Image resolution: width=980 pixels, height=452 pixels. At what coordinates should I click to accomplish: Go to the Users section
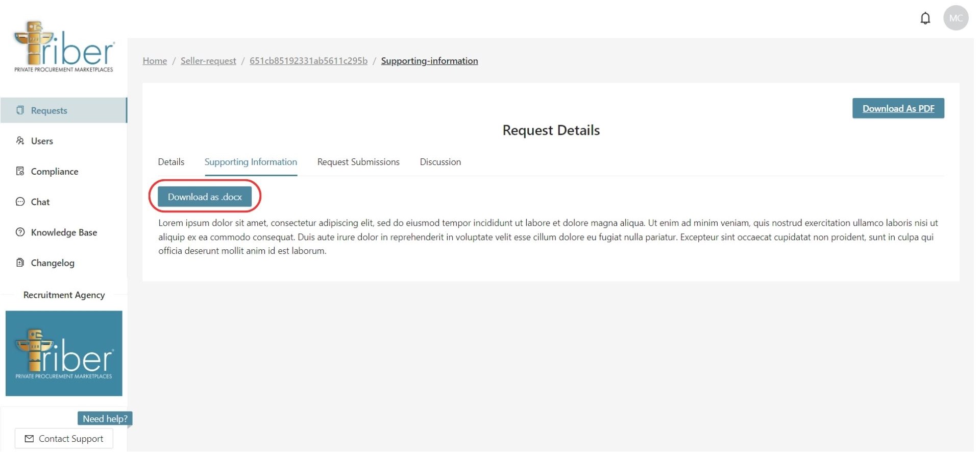coord(42,141)
